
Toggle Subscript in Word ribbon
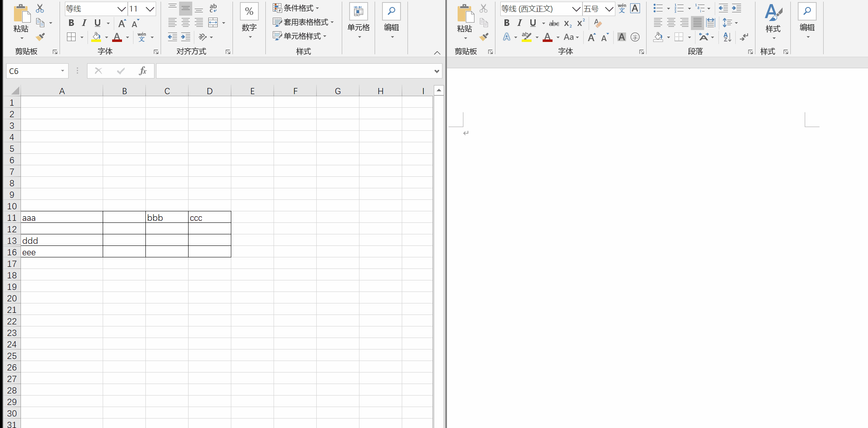tap(568, 23)
